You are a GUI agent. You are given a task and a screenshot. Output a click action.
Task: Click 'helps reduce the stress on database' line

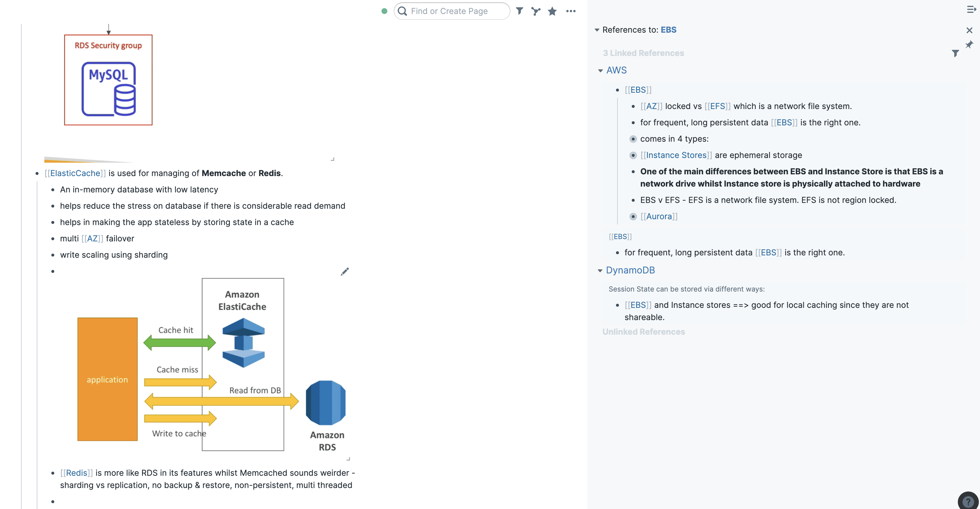pyautogui.click(x=203, y=206)
